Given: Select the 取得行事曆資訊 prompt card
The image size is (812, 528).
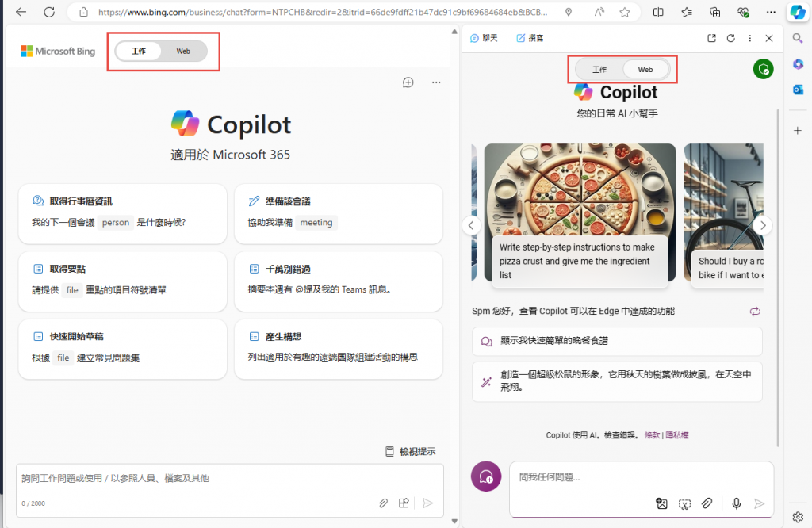Looking at the screenshot, I should 122,213.
